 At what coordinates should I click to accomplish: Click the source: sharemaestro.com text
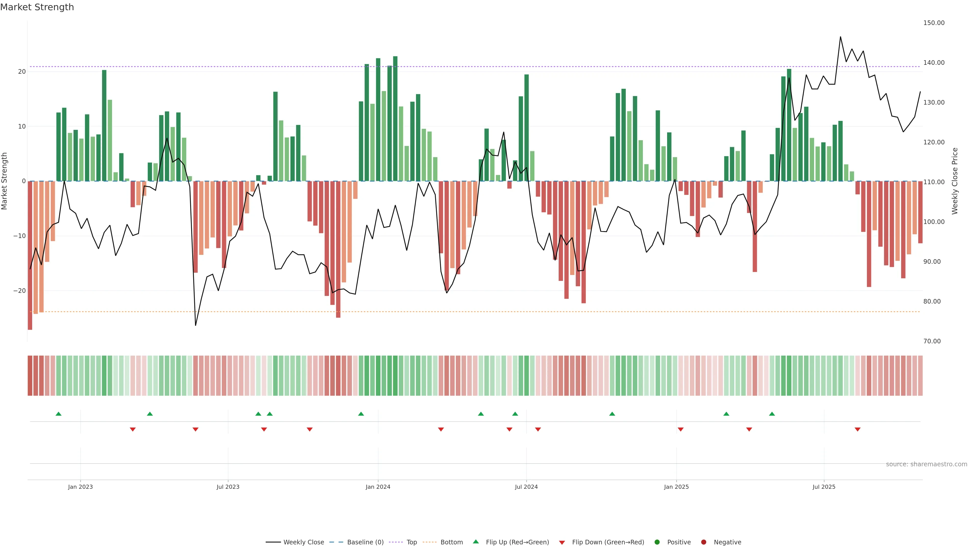coord(926,464)
